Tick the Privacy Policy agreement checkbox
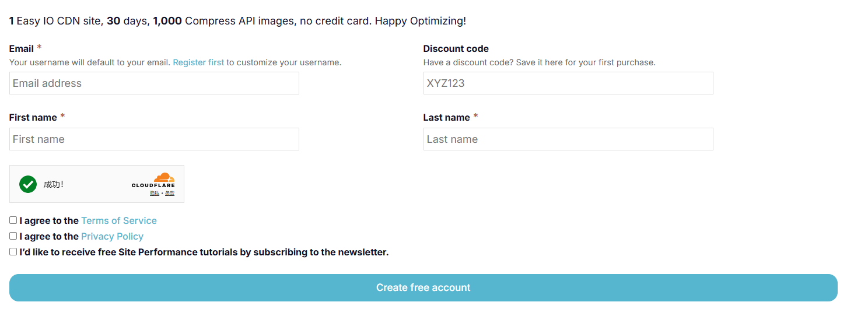This screenshot has width=868, height=330. [13, 236]
